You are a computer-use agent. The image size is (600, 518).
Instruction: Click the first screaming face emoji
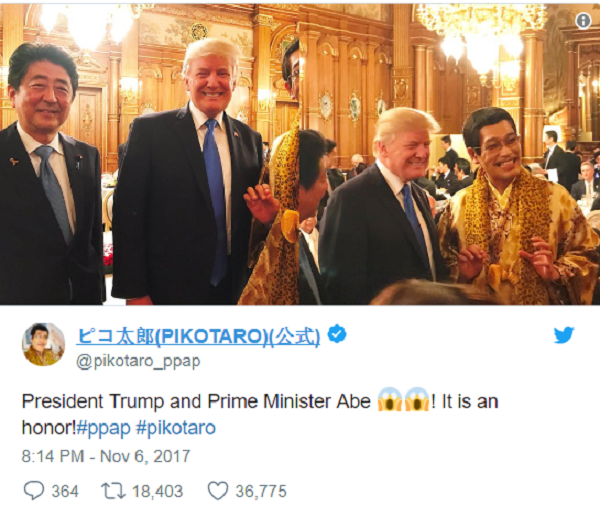(390, 399)
